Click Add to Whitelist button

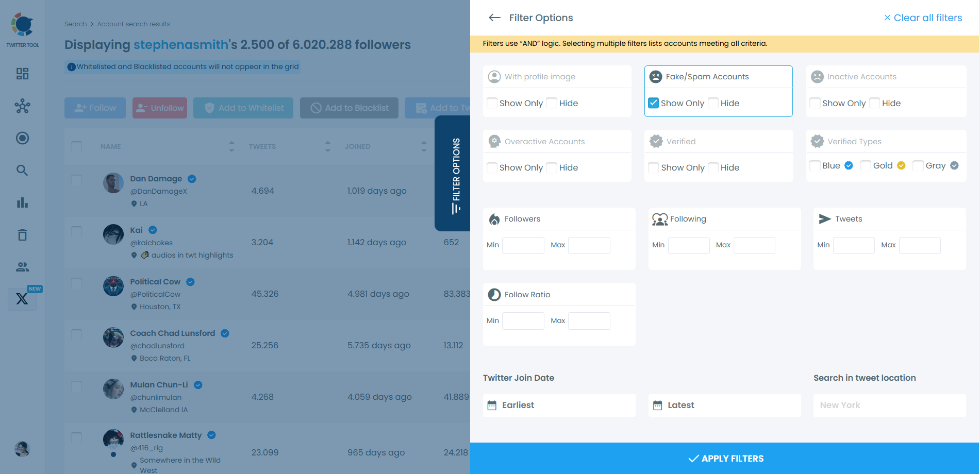243,108
